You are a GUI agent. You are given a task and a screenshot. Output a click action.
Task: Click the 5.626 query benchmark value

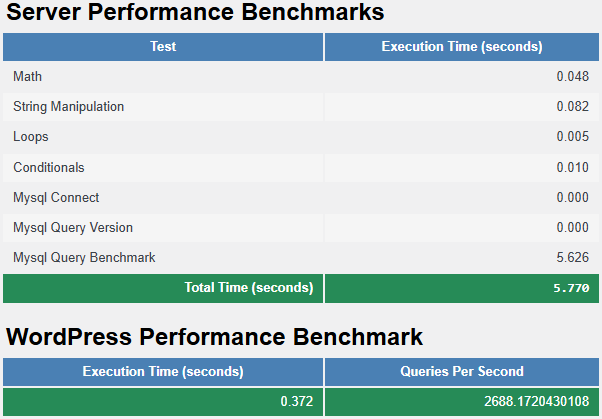tap(573, 257)
